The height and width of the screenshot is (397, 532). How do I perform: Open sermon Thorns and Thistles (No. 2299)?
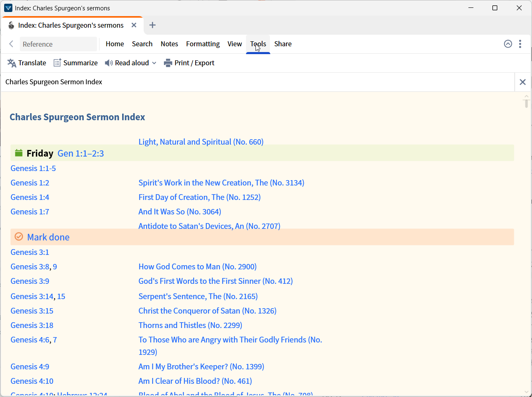190,325
